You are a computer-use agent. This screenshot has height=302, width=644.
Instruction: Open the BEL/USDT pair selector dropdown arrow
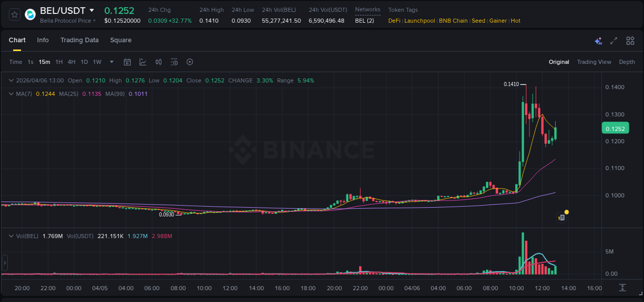92,10
